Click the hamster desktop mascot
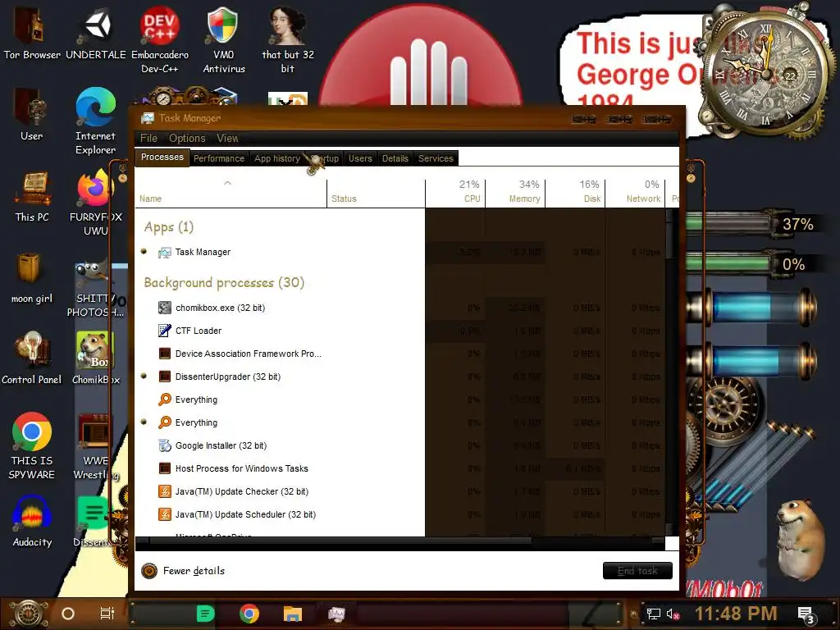This screenshot has height=630, width=840. (802, 540)
